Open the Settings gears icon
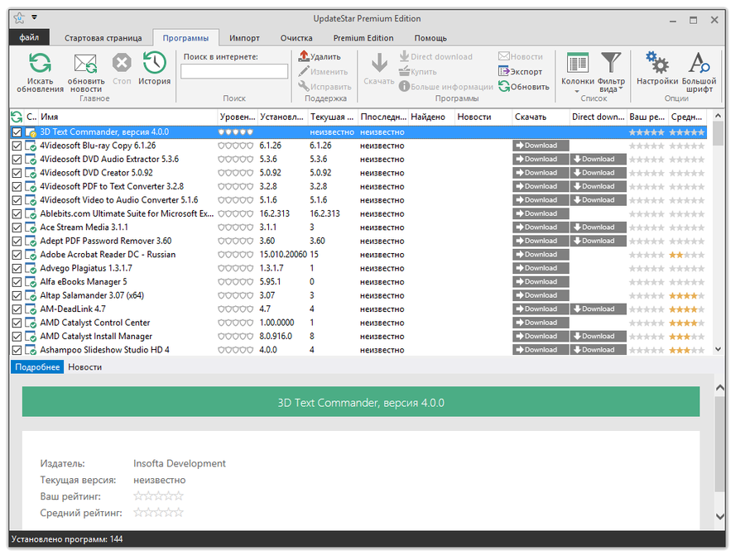The image size is (745, 560). click(x=657, y=64)
